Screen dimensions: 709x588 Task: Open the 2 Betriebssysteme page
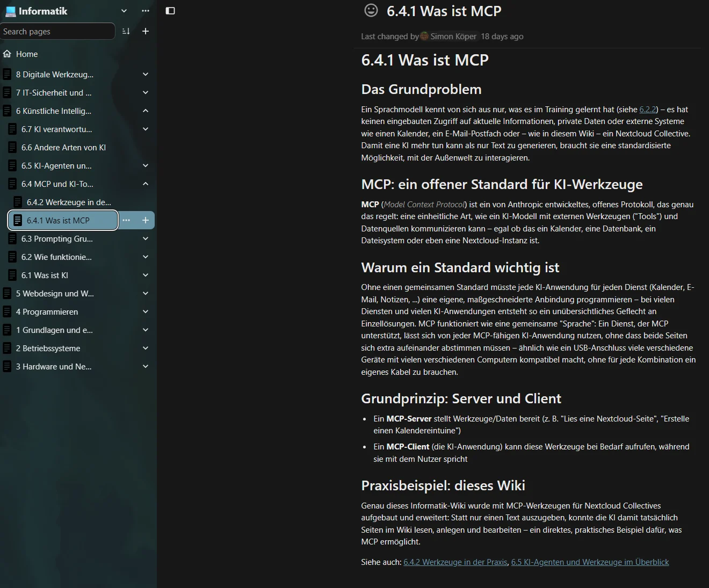coord(48,349)
